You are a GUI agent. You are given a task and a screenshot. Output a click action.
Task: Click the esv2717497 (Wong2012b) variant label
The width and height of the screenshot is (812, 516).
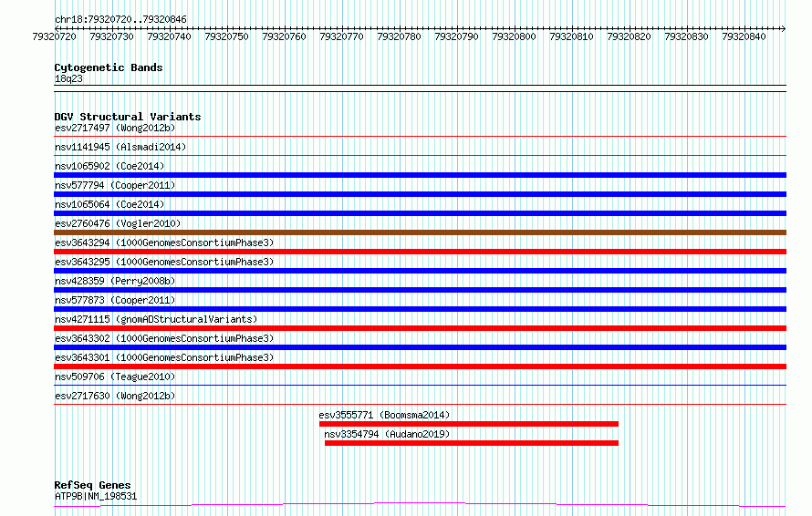[115, 128]
